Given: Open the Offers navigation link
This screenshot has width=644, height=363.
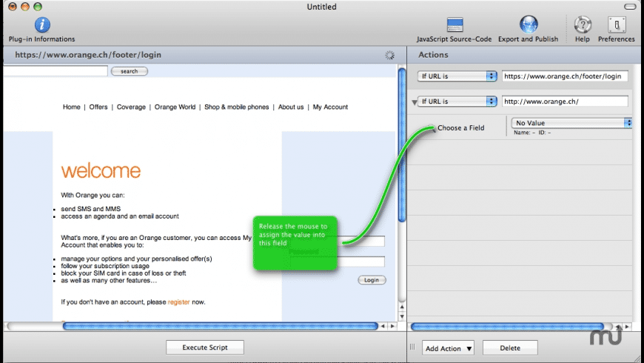Looking at the screenshot, I should pyautogui.click(x=98, y=107).
